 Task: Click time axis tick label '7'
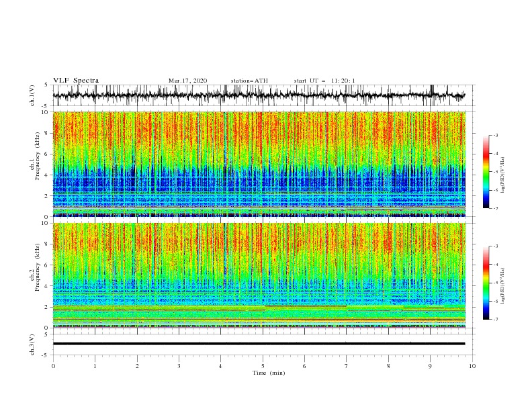(x=347, y=366)
